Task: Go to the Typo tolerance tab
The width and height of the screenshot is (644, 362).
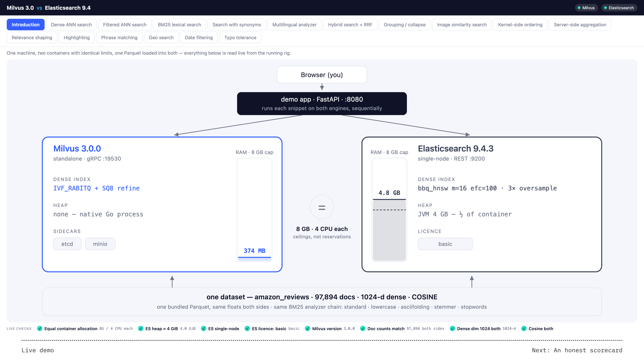Action: pyautogui.click(x=240, y=38)
